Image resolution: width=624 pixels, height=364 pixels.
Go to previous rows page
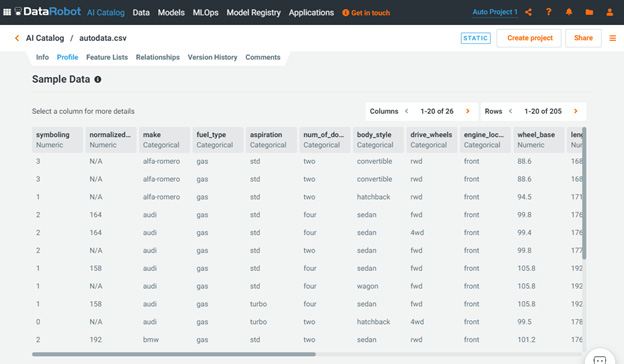pyautogui.click(x=510, y=111)
